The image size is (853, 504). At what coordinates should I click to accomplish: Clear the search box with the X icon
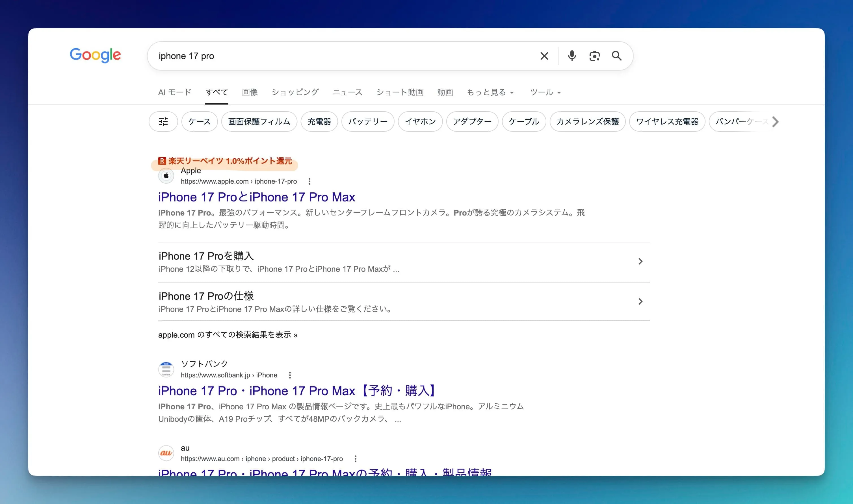tap(544, 56)
